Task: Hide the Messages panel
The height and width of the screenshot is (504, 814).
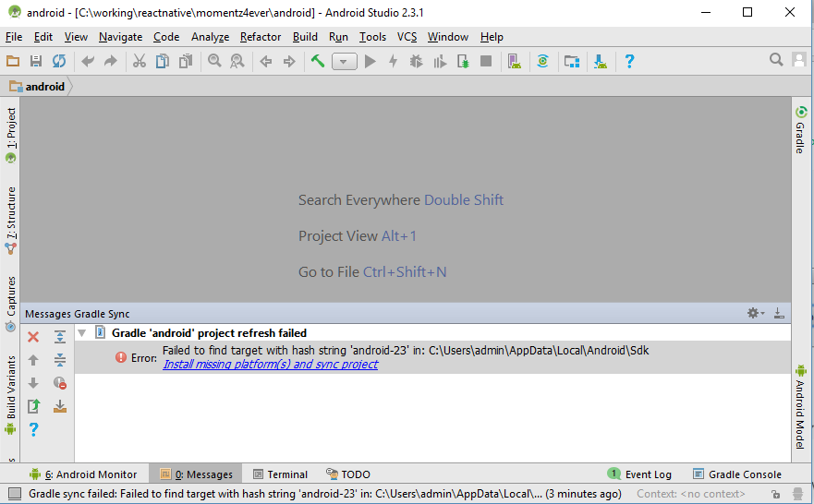Action: [779, 313]
